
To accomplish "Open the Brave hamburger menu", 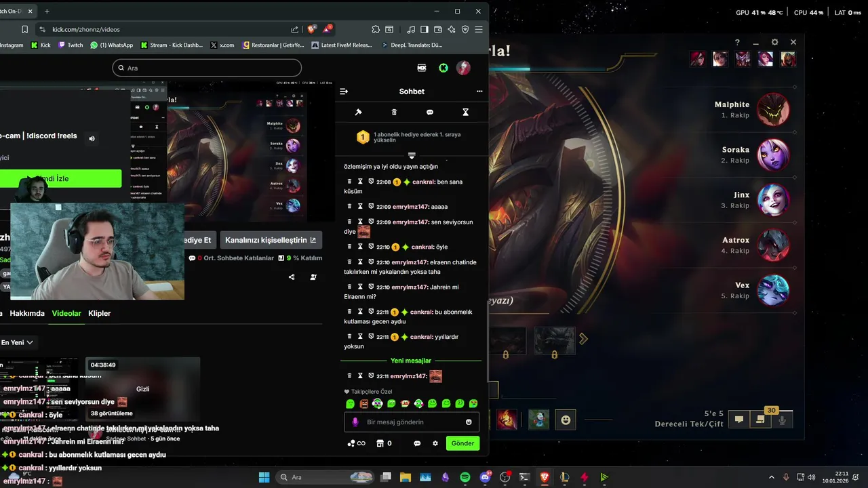I will coord(479,29).
